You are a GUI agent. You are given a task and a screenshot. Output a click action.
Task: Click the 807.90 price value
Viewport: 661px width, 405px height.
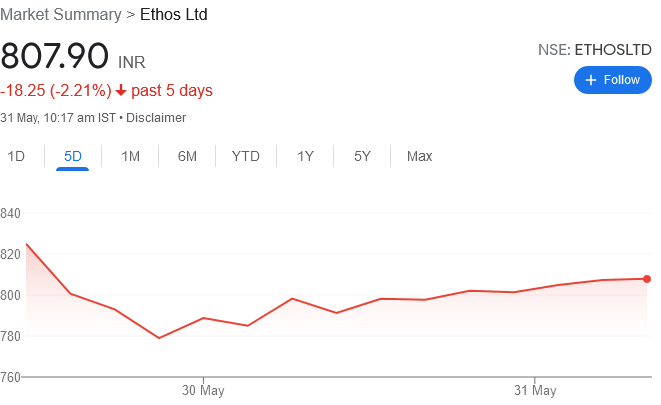tap(54, 56)
